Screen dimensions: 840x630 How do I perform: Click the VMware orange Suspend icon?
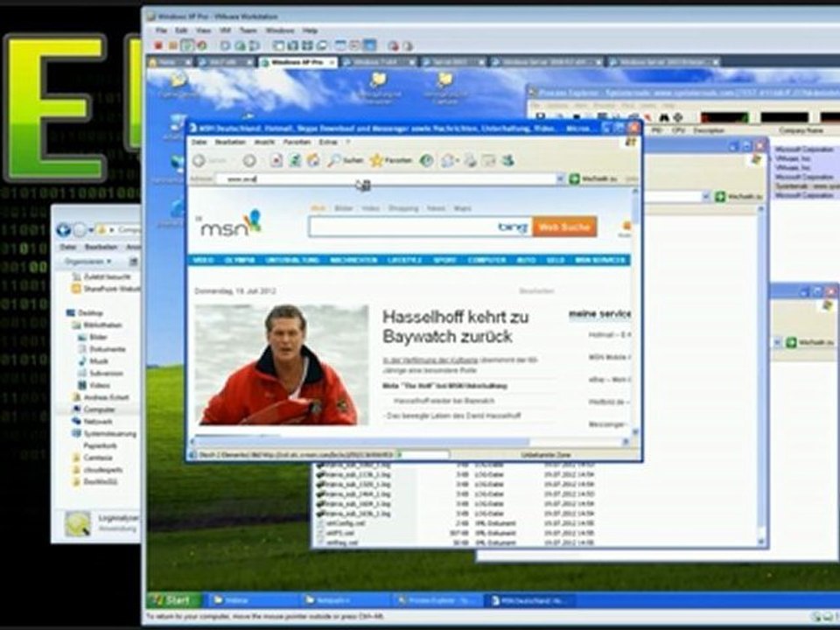pyautogui.click(x=172, y=45)
